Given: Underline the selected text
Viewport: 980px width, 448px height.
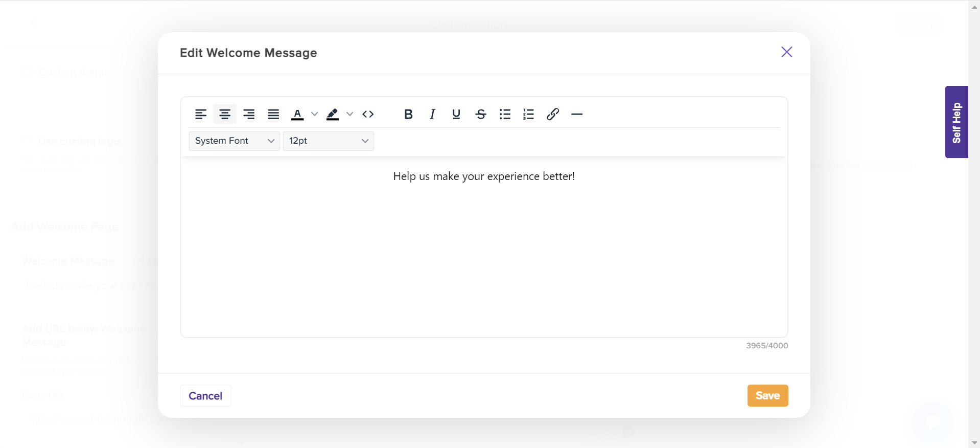Looking at the screenshot, I should coord(456,114).
